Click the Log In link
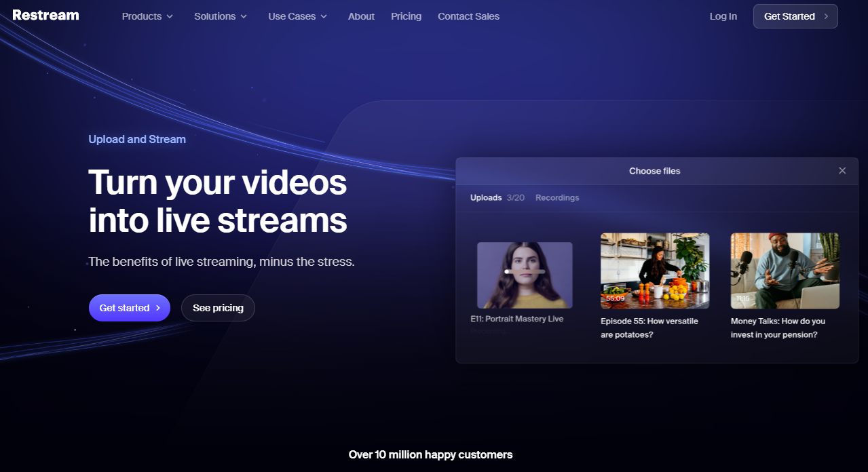This screenshot has width=868, height=472. 723,16
